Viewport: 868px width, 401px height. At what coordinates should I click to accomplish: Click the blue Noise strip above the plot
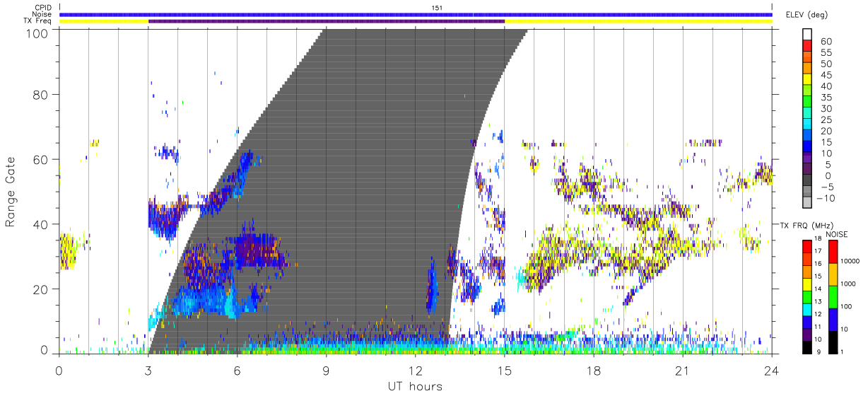click(x=416, y=14)
